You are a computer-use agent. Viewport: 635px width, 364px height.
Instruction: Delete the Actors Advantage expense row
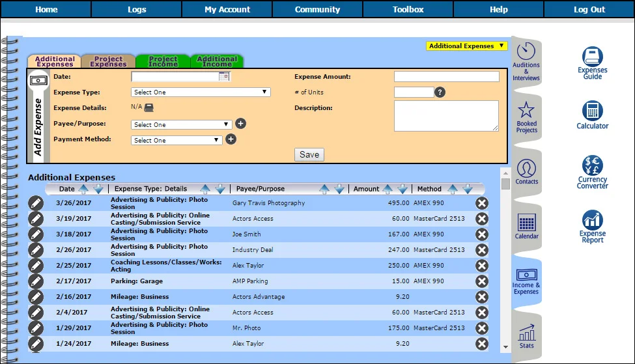[x=481, y=297]
